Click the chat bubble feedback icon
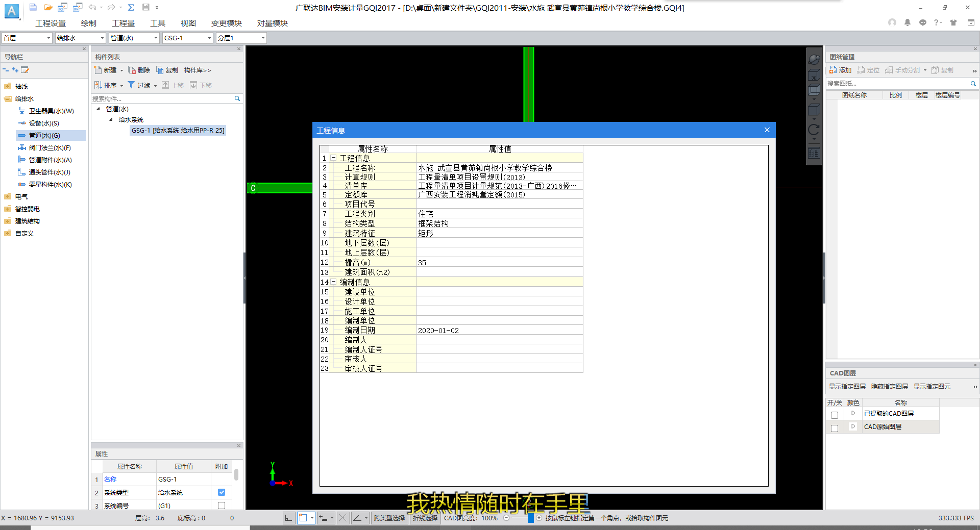This screenshot has width=980, height=530. coord(923,22)
